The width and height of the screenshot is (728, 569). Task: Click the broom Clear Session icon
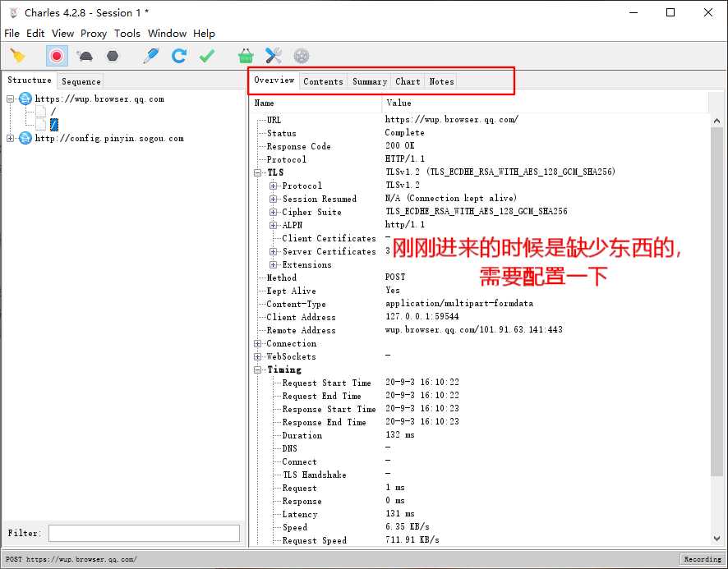(x=17, y=56)
